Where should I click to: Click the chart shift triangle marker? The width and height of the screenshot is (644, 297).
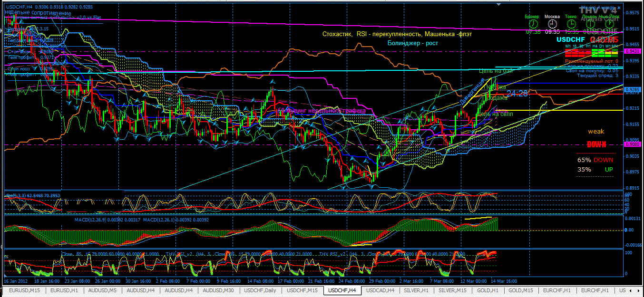tap(498, 4)
